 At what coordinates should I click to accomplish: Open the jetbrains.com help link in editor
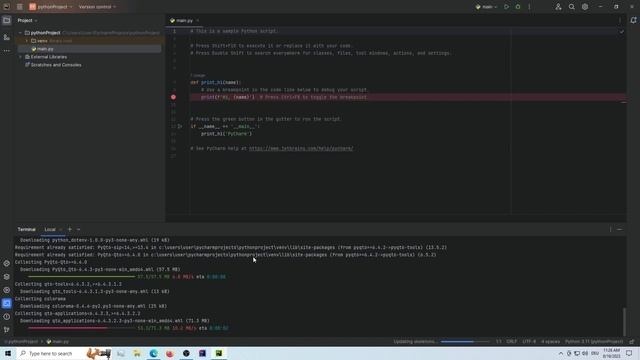point(301,149)
